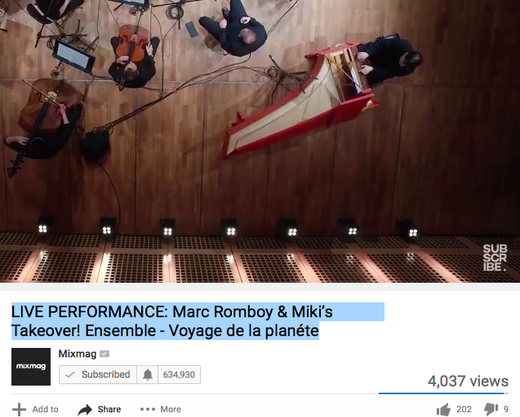Image resolution: width=520 pixels, height=417 pixels.
Task: Click the thumbs up like icon
Action: (x=443, y=409)
